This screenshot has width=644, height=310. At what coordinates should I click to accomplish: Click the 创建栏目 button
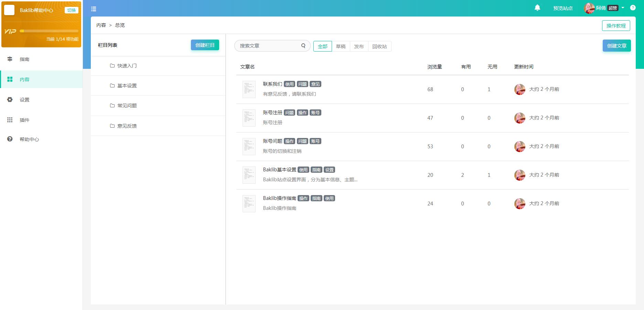(205, 45)
